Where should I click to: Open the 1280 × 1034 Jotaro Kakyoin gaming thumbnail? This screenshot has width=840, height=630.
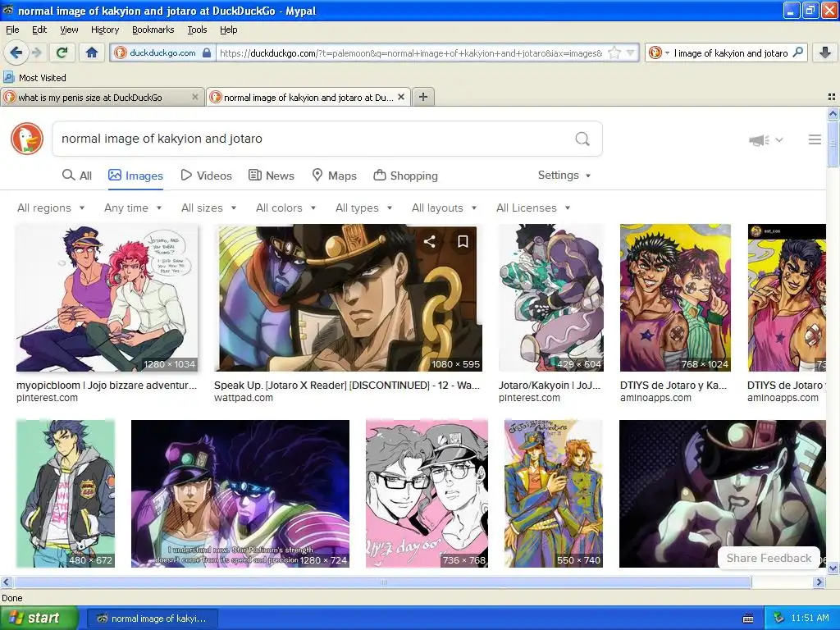(107, 298)
